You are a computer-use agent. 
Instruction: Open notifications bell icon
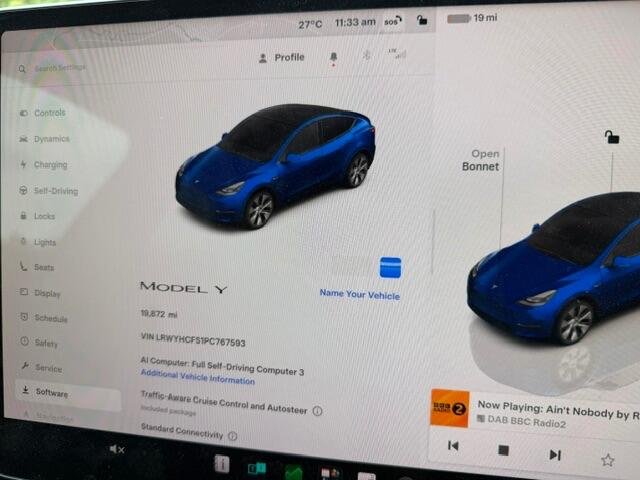click(x=333, y=58)
